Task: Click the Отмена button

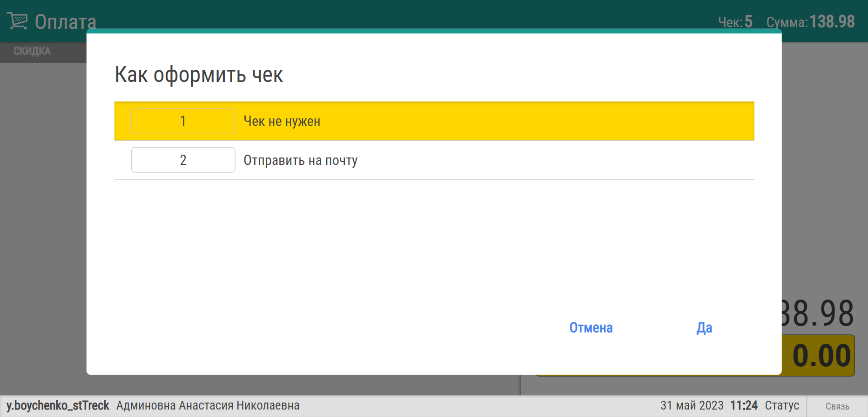Action: (591, 328)
